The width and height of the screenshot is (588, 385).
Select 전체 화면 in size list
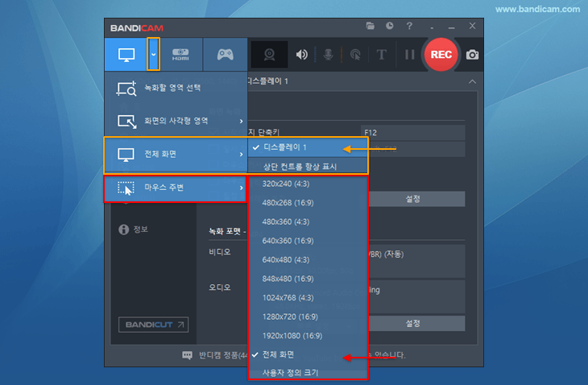tap(308, 354)
